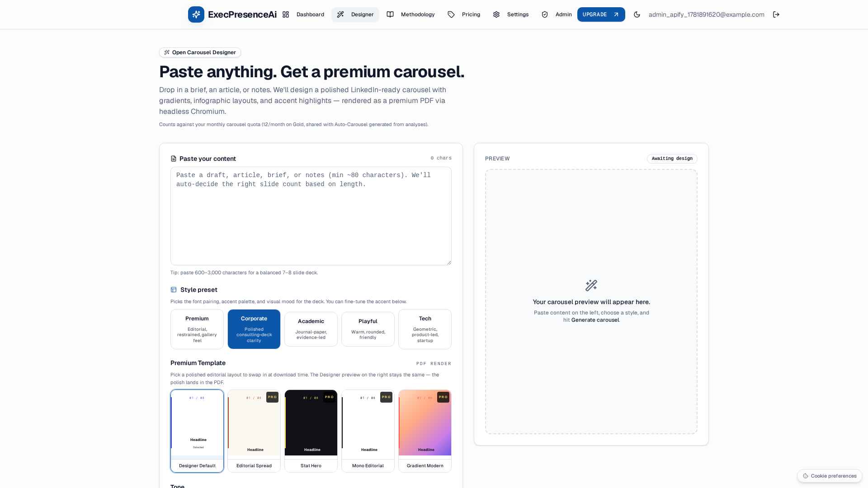Click the Methodology book icon
Viewport: 868px width, 488px height.
click(390, 14)
